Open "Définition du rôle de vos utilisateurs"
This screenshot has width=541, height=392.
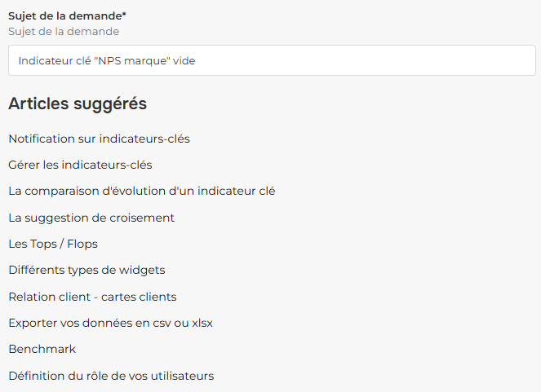pyautogui.click(x=111, y=376)
